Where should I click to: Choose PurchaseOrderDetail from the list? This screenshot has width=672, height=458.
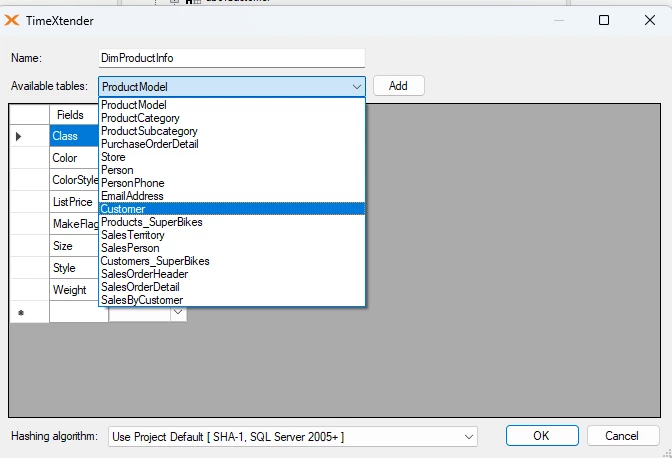[x=231, y=144]
